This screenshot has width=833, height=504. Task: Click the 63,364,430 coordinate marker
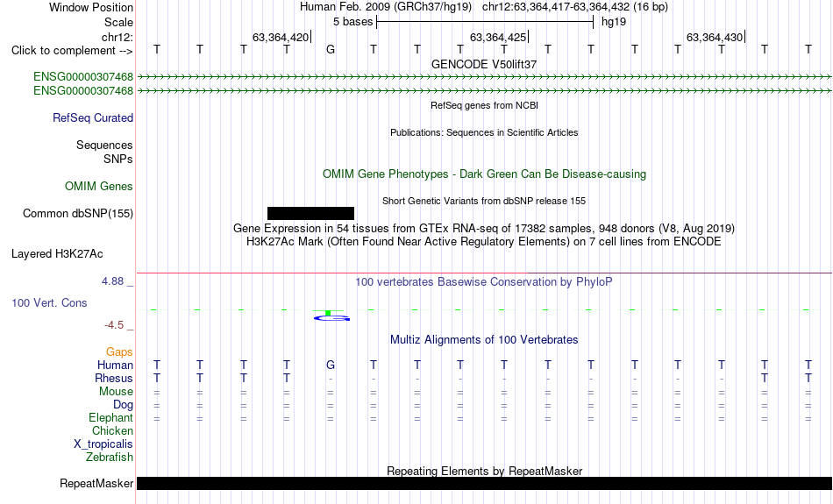(x=715, y=37)
